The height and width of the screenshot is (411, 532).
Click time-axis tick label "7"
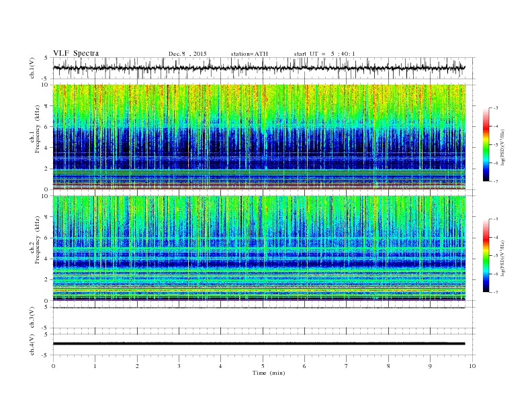pyautogui.click(x=347, y=366)
